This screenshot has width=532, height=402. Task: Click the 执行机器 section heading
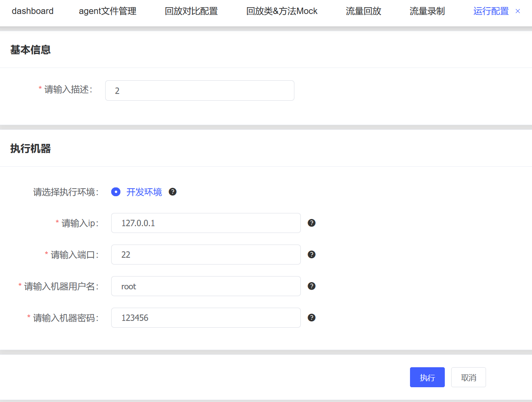(30, 148)
